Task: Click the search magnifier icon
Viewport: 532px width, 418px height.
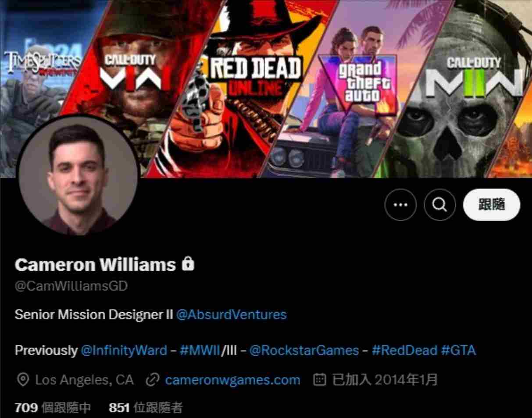Action: [x=439, y=204]
